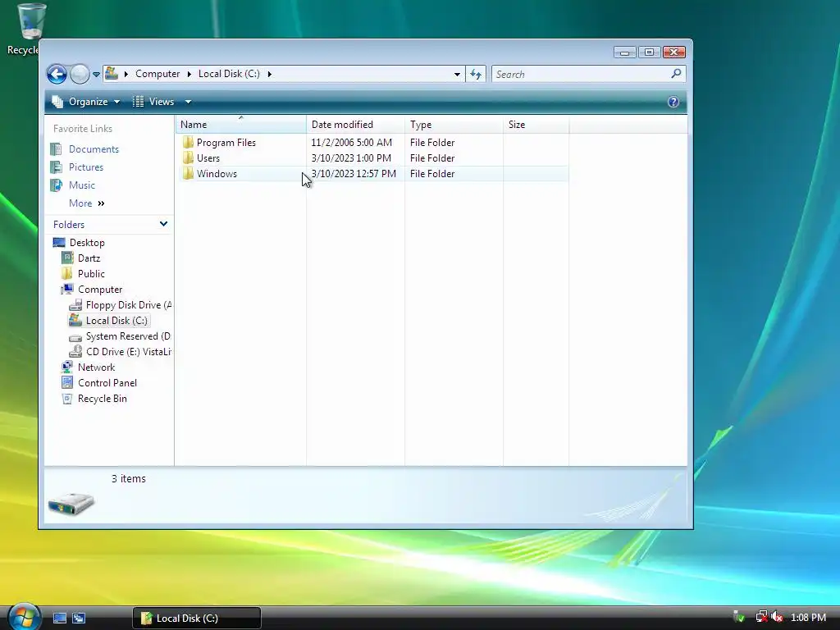Select CD Drive (E:) in tree
840x630 pixels.
point(129,351)
